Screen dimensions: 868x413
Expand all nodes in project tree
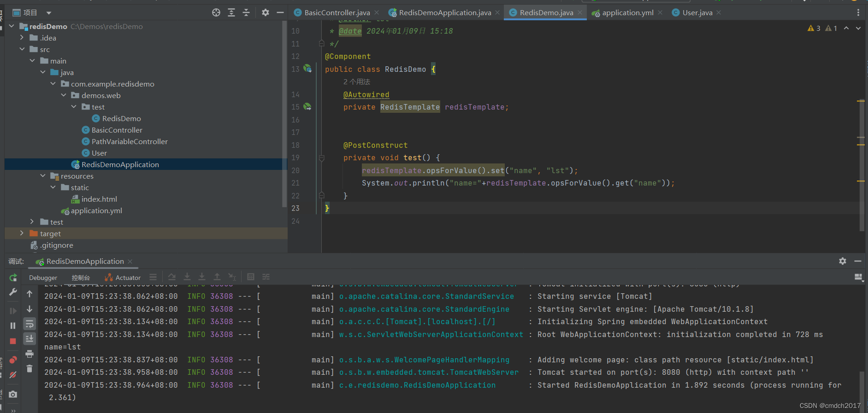pyautogui.click(x=231, y=12)
